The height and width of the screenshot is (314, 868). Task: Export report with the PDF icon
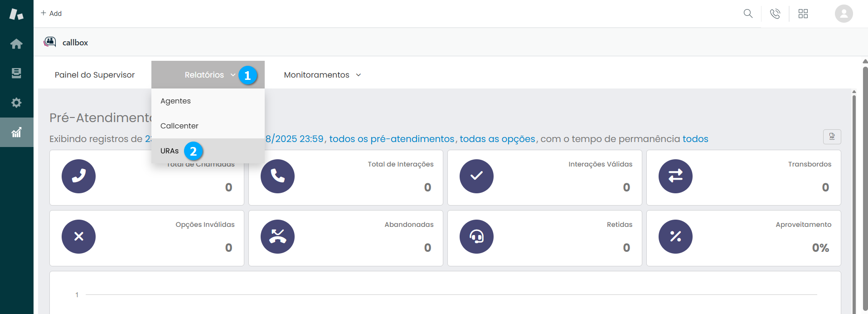[x=832, y=137]
